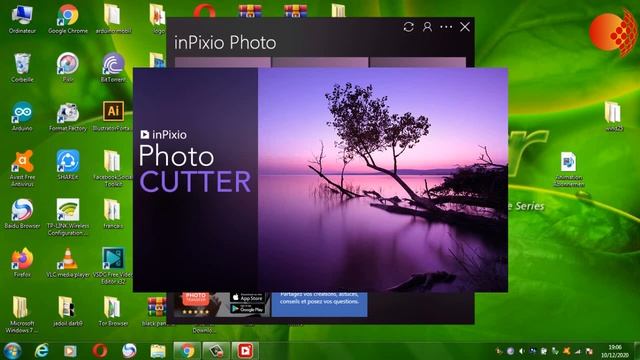The image size is (640, 360).
Task: Select the Avast Free Antivirus shortcut
Action: pyautogui.click(x=22, y=168)
